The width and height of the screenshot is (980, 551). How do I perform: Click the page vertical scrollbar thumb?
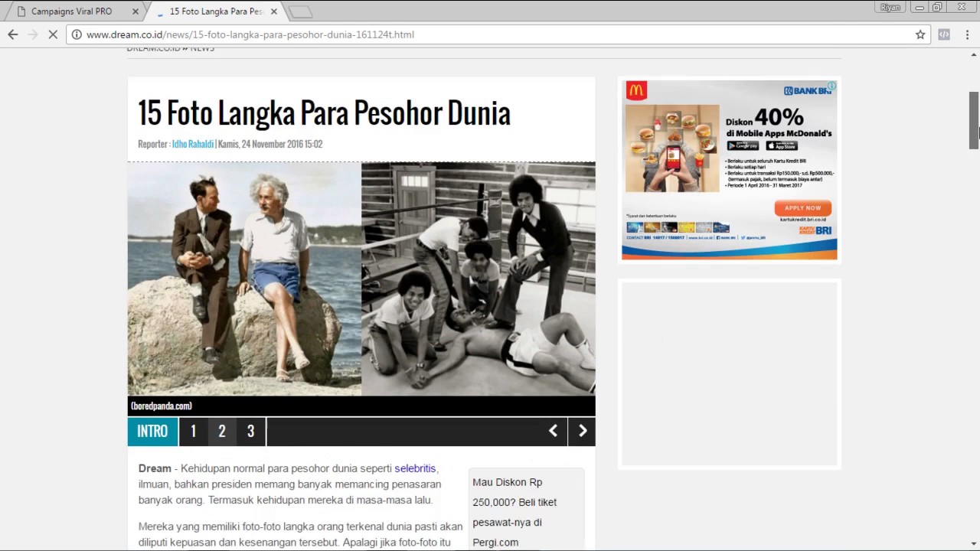(974, 120)
